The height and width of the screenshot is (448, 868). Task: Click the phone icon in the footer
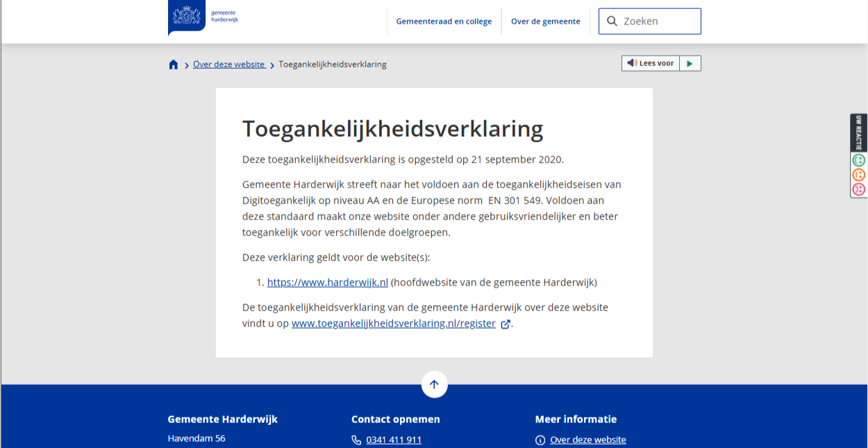(356, 440)
